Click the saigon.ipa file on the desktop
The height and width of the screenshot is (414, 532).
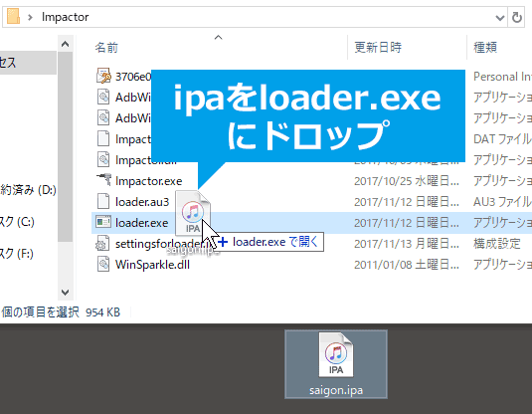tap(336, 364)
